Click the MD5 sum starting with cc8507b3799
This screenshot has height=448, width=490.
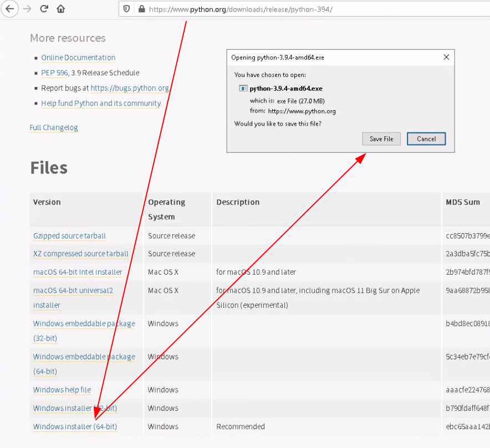tap(467, 236)
